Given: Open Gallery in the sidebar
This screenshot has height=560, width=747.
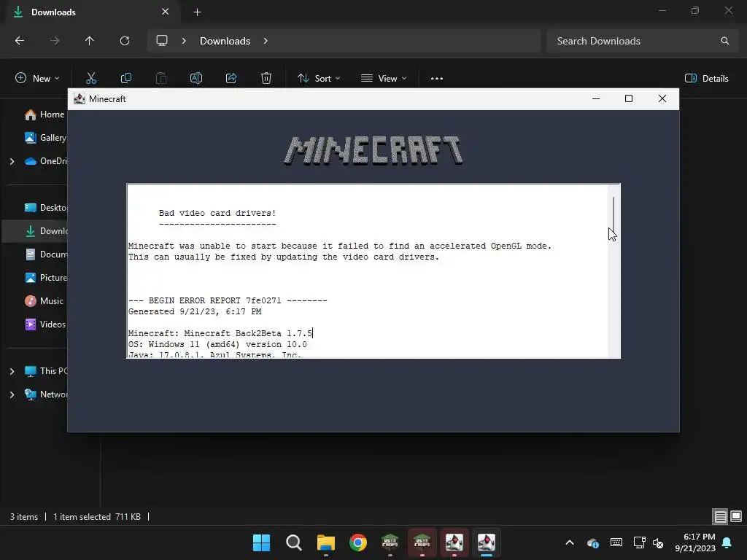Looking at the screenshot, I should pyautogui.click(x=45, y=138).
